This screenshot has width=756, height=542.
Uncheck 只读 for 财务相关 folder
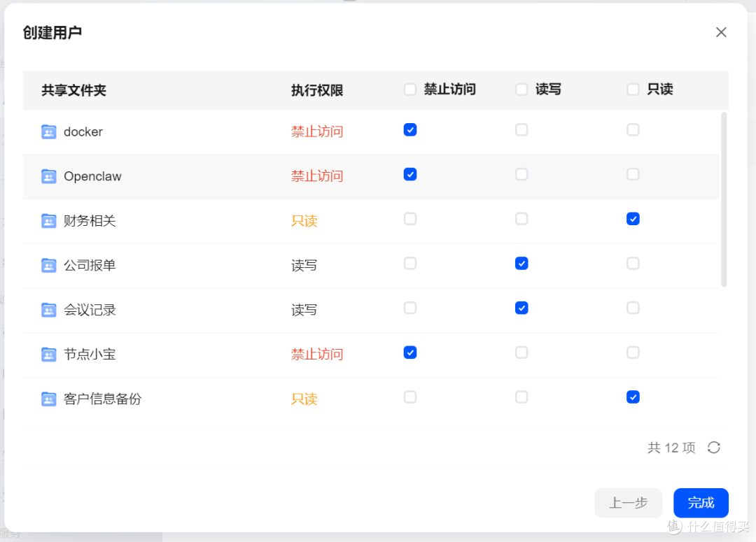click(633, 219)
